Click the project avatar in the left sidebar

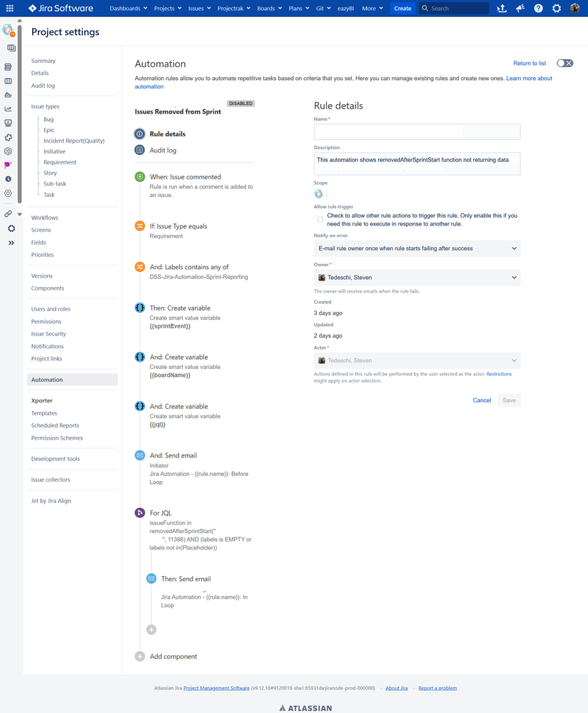click(x=9, y=29)
